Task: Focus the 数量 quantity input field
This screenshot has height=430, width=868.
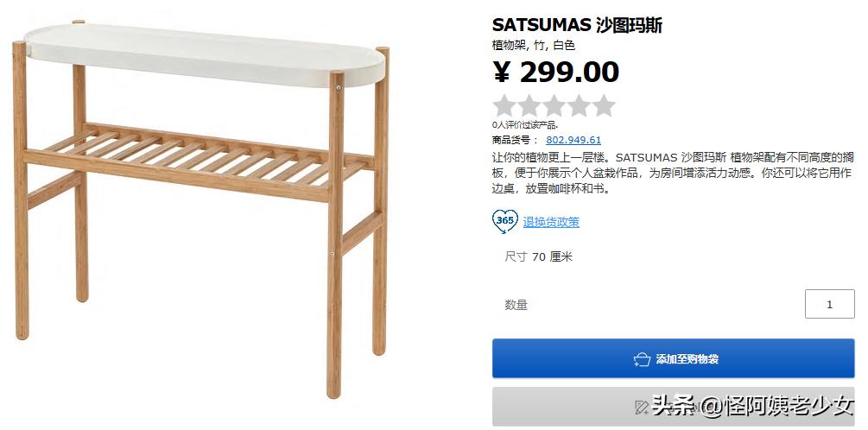Action: (829, 304)
